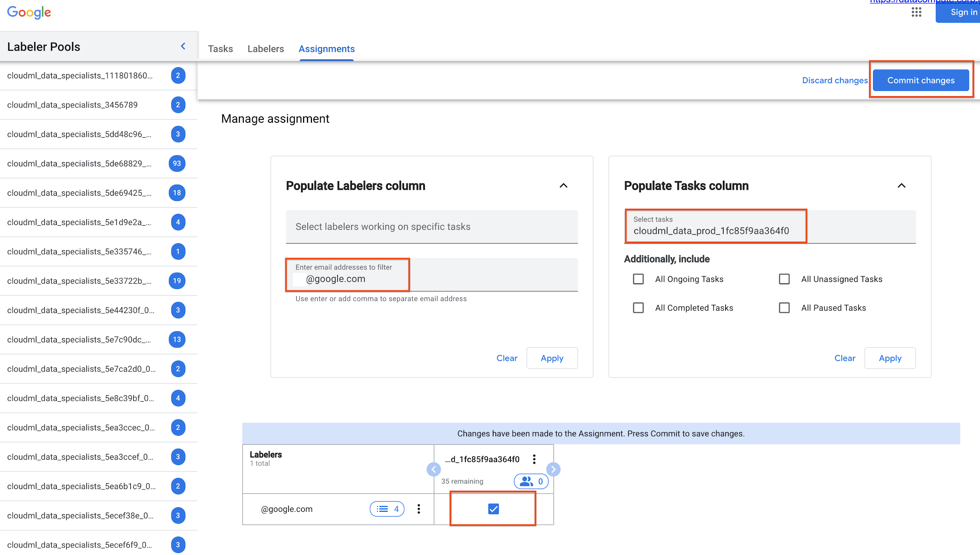Collapse the Populate Tasks column section
Screen dimensions: 980x555
(901, 185)
